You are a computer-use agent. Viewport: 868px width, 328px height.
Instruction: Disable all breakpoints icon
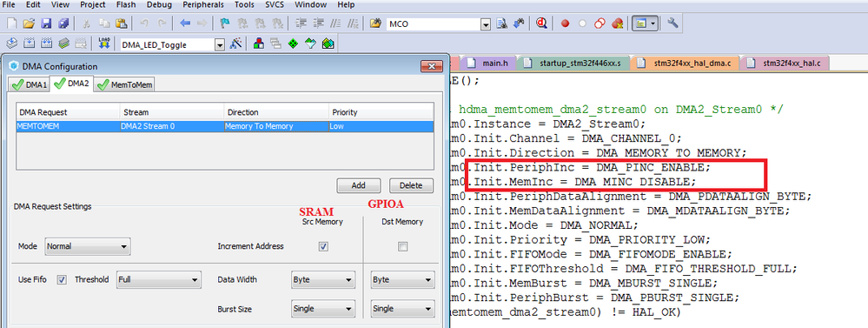pos(600,23)
